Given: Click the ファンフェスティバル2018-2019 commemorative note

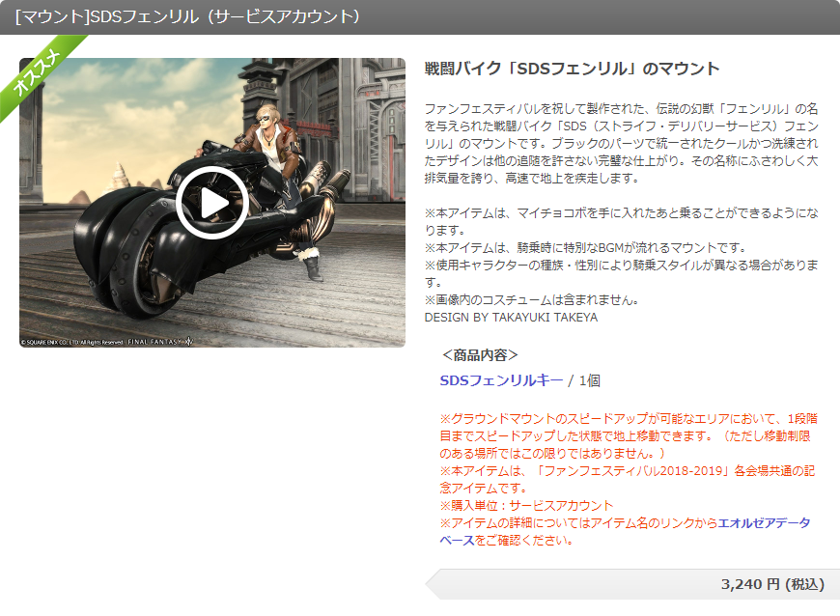Looking at the screenshot, I should click(x=628, y=480).
